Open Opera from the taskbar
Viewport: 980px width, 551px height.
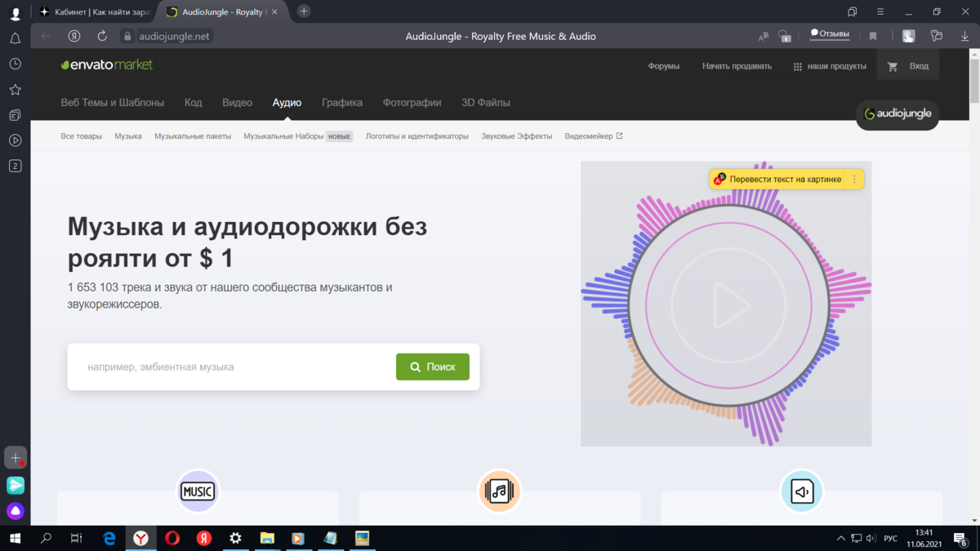tap(172, 538)
